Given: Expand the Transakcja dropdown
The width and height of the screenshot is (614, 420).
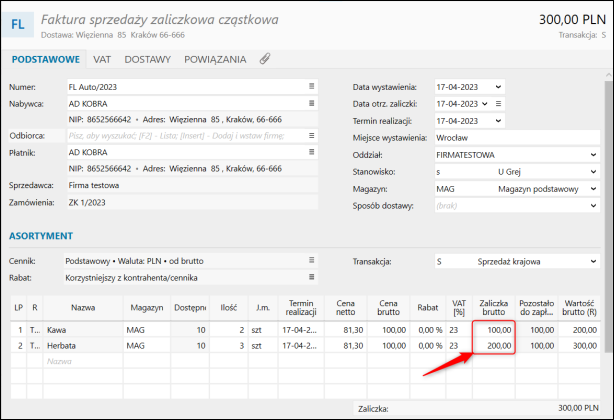Looking at the screenshot, I should [593, 261].
